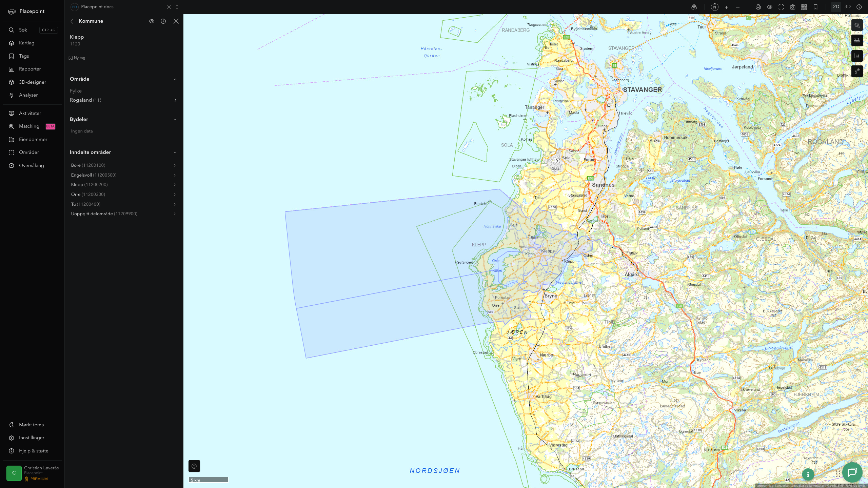Screen dimensions: 868x488
Task: Click the zoom-to-target icon in Kommune header
Action: click(163, 21)
